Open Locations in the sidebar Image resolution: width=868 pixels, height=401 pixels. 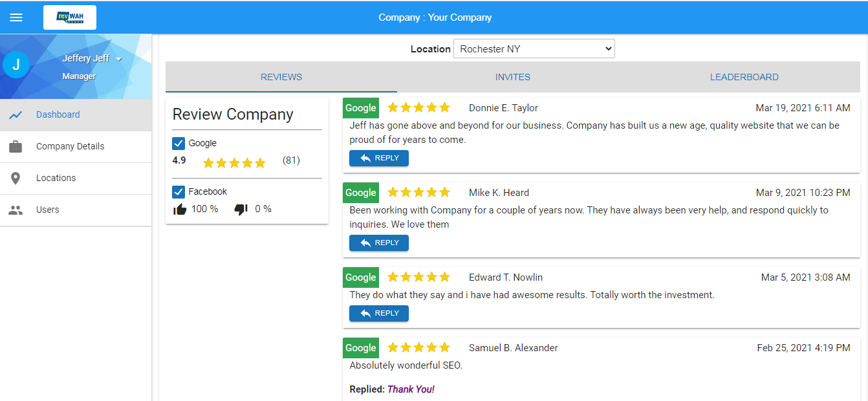76,179
